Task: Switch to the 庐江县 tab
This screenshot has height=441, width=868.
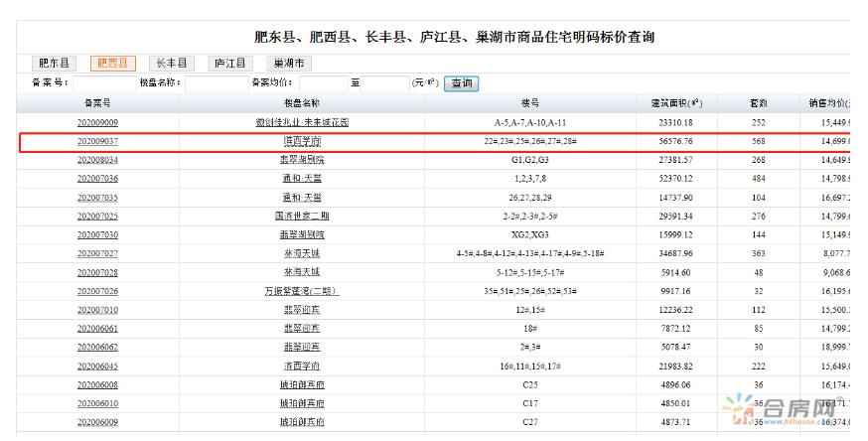Action: 229,64
